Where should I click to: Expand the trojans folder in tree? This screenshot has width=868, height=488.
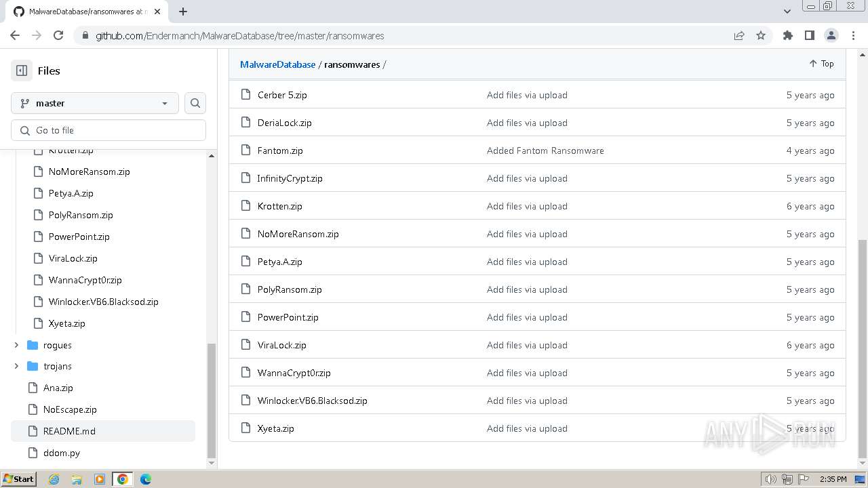[16, 366]
